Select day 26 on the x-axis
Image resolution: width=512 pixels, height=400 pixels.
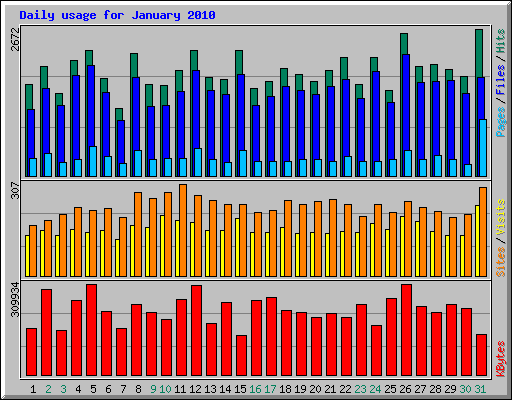[405, 389]
